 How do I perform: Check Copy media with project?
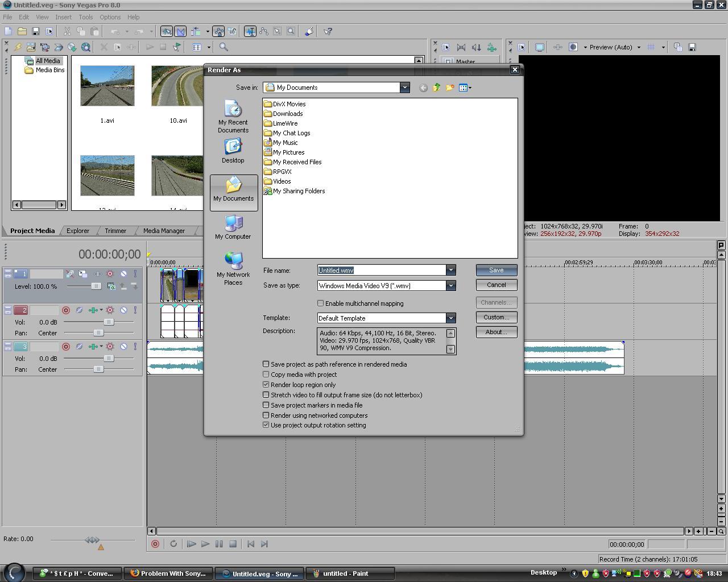coord(266,375)
